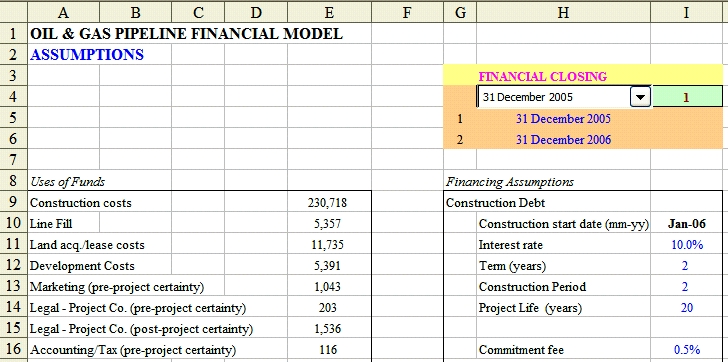Click the Jan-06 start date value
Image resolution: width=728 pixels, height=362 pixels.
pyautogui.click(x=687, y=224)
